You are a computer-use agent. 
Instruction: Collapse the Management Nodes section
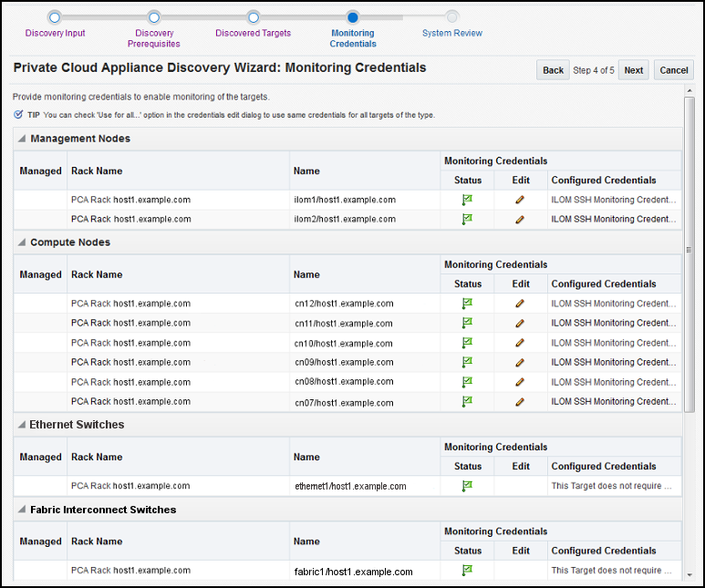point(21,139)
